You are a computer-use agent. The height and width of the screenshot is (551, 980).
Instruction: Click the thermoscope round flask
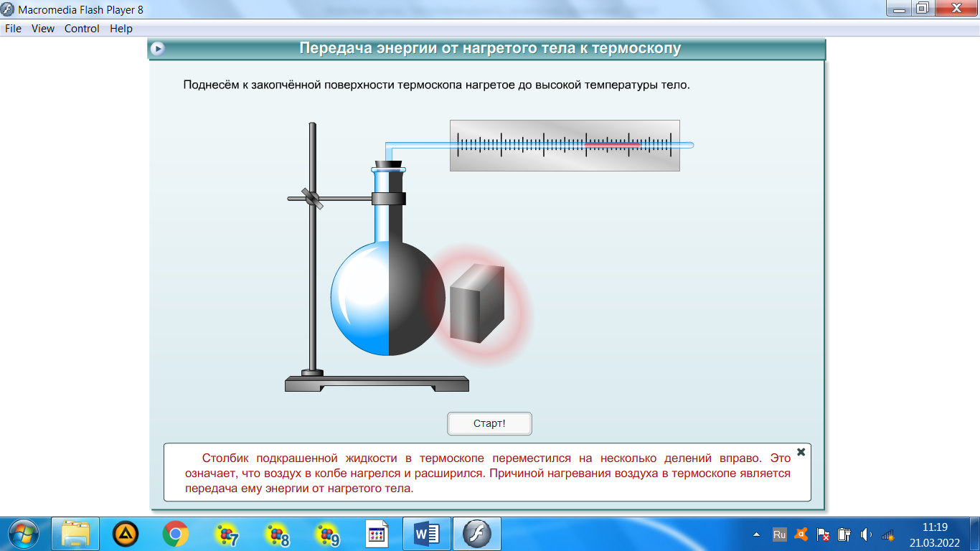pos(388,299)
